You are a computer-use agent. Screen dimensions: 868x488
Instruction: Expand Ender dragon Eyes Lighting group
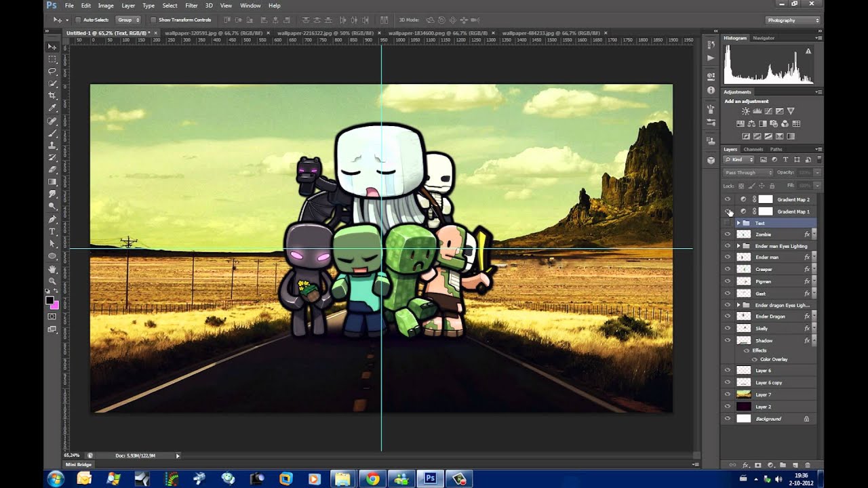pos(738,305)
